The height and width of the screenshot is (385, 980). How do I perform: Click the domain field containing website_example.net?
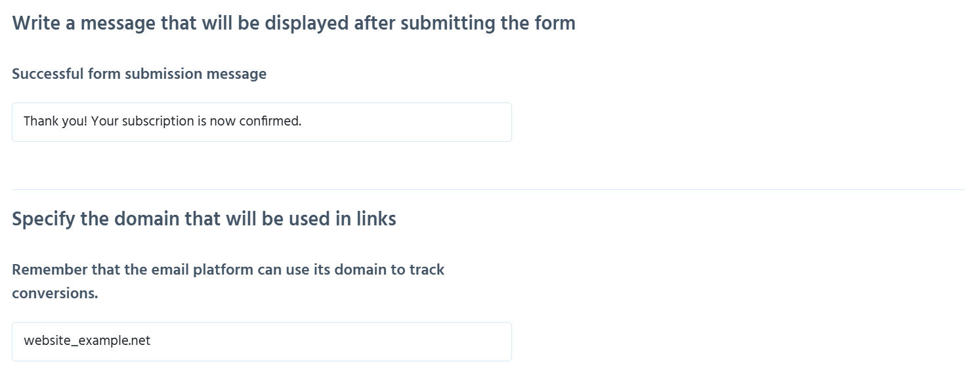[x=261, y=342]
